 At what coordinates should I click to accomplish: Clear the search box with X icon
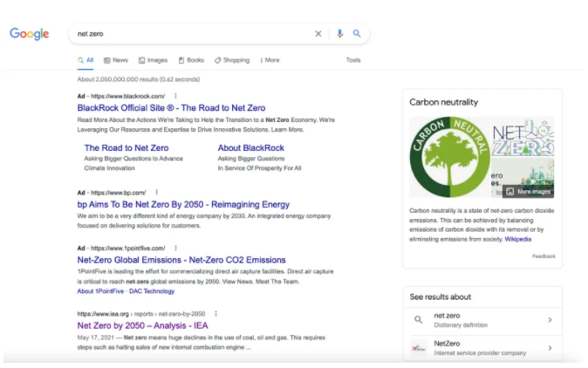(x=318, y=34)
